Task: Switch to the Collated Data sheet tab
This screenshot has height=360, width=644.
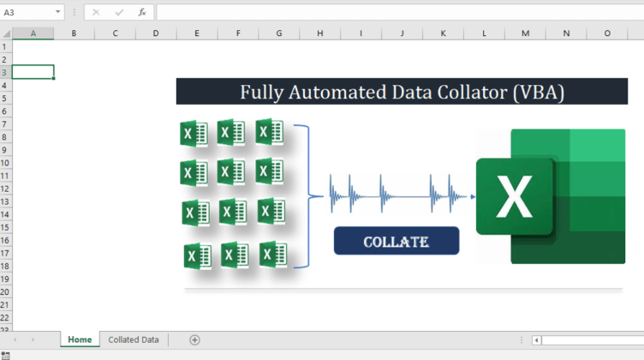Action: coord(134,340)
